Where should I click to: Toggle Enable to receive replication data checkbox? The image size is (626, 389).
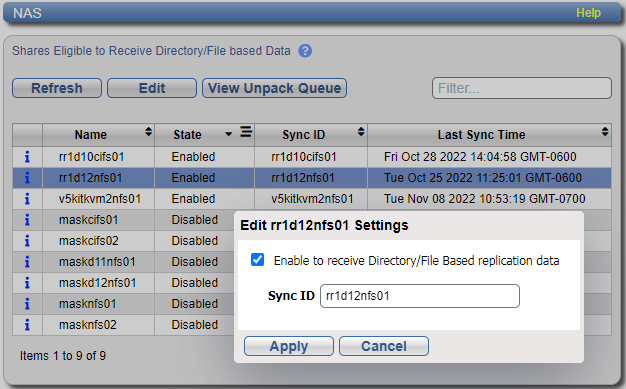(x=258, y=260)
